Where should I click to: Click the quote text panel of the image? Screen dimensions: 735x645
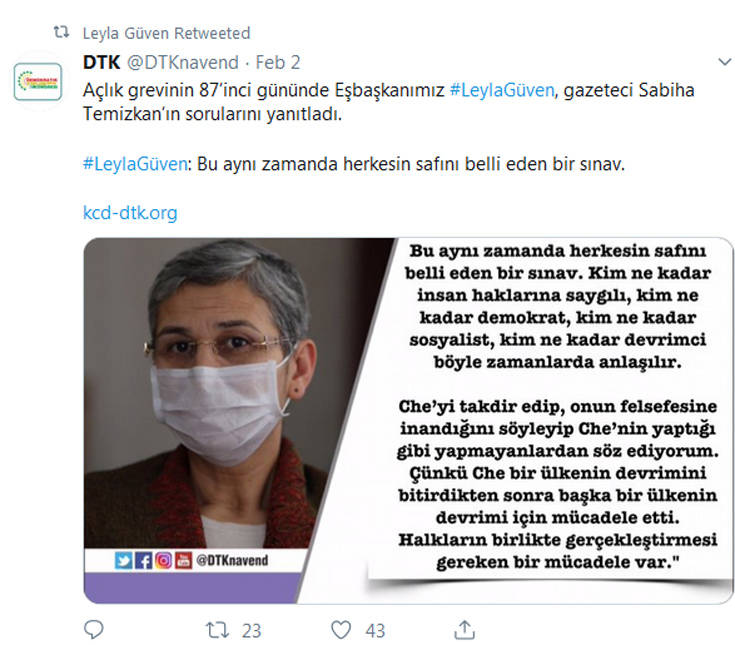pos(557,407)
